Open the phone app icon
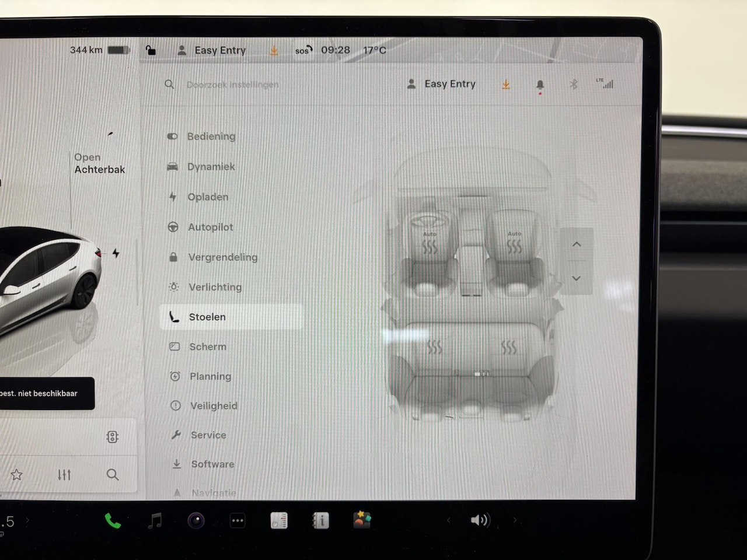747x560 pixels. coord(113,521)
